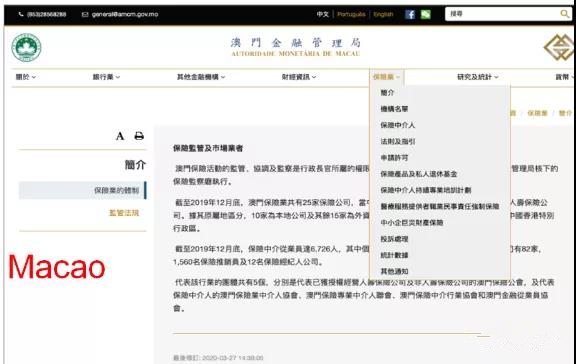Select 機構名單 in the dropdown menu
The image size is (576, 364).
tap(394, 109)
